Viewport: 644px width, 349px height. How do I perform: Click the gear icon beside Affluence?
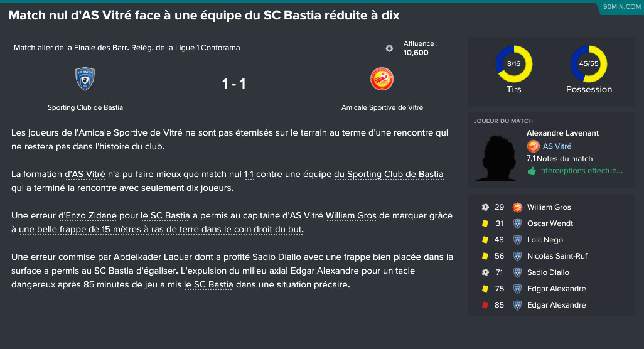[389, 48]
